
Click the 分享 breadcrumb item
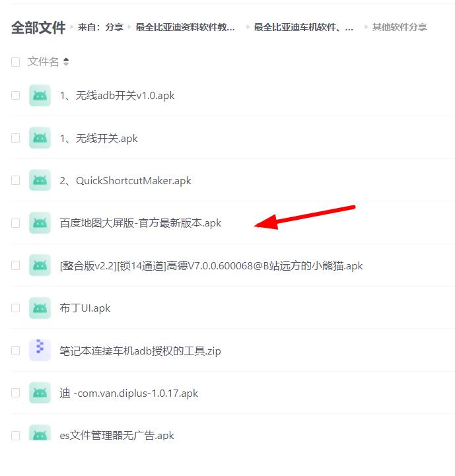(114, 27)
